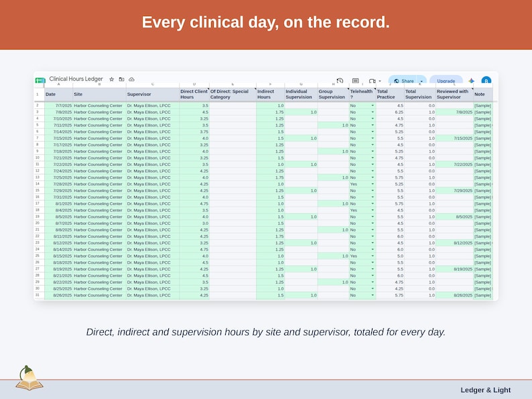Select the Note header cell

click(483, 94)
